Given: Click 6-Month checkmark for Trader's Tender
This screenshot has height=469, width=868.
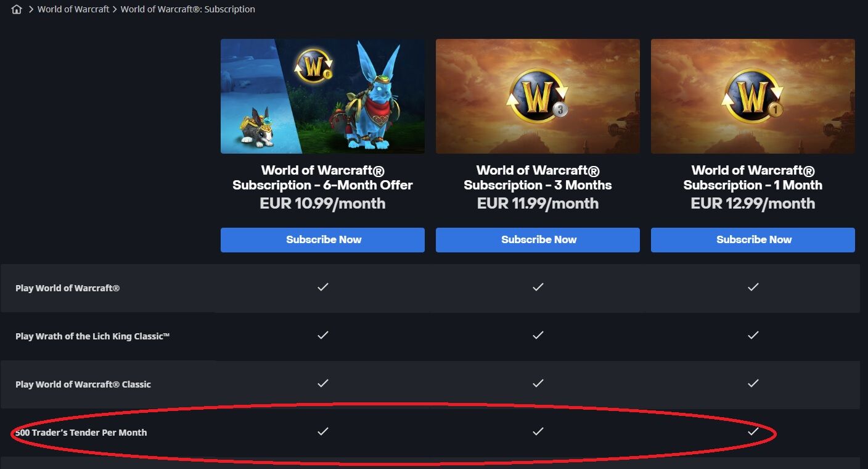Looking at the screenshot, I should pos(322,431).
